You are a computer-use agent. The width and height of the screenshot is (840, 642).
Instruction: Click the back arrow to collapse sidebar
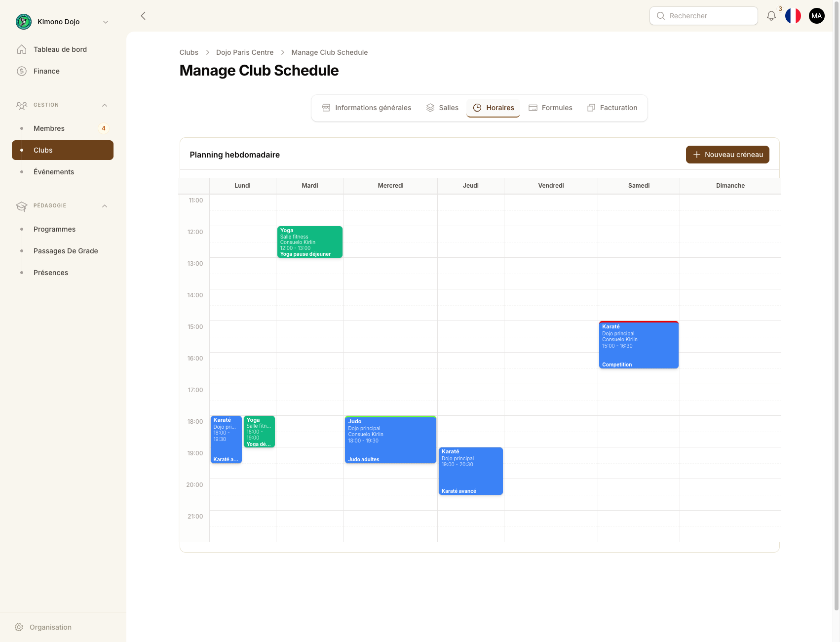(143, 16)
